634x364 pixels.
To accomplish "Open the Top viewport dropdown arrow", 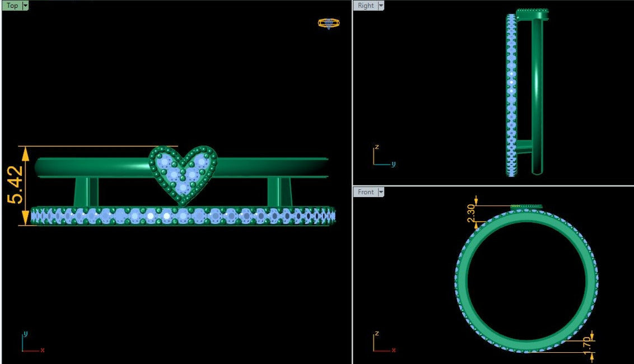I will pos(25,6).
